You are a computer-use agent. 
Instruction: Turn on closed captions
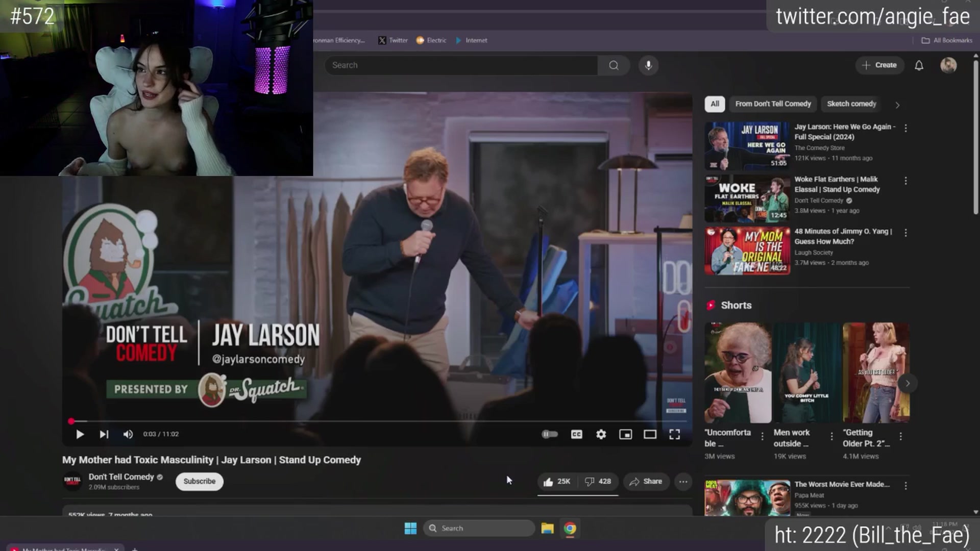pyautogui.click(x=576, y=434)
